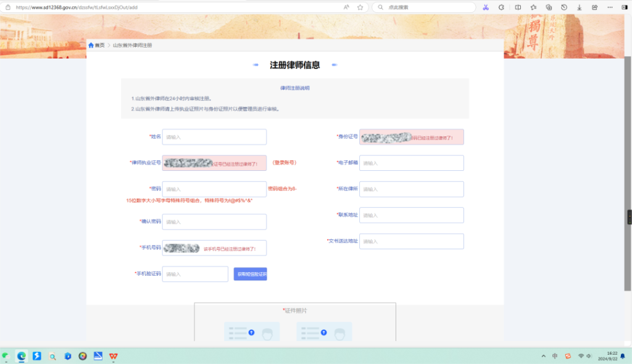The image size is (632, 364).
Task: Click the 姓名 input field
Action: (214, 136)
